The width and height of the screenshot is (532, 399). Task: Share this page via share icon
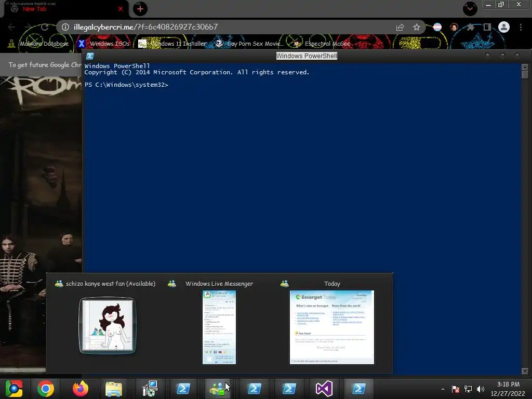400,27
